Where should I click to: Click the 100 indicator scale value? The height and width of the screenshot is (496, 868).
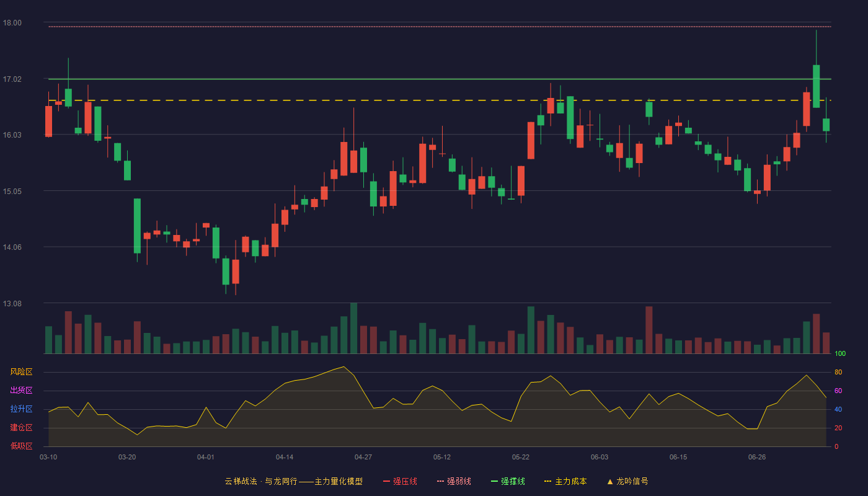click(x=840, y=354)
